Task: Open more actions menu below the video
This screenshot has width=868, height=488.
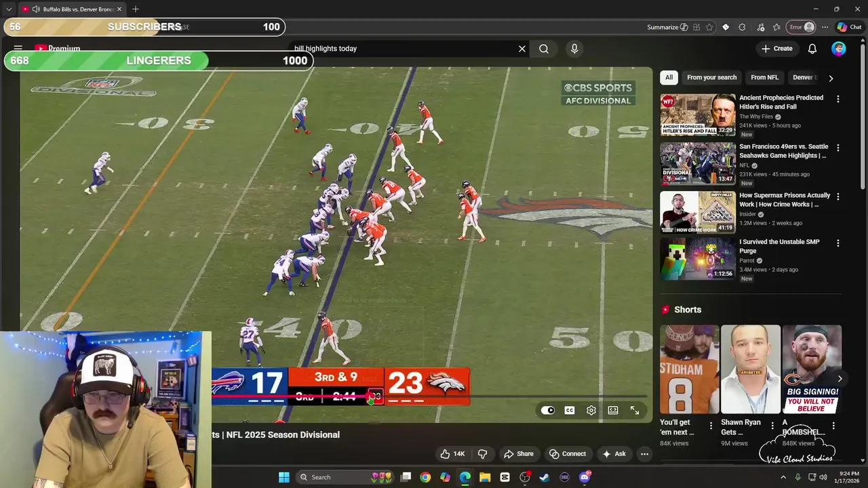Action: point(645,453)
